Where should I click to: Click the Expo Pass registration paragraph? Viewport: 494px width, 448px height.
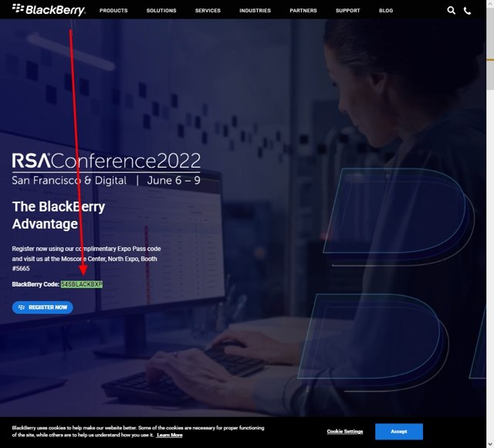click(x=86, y=259)
